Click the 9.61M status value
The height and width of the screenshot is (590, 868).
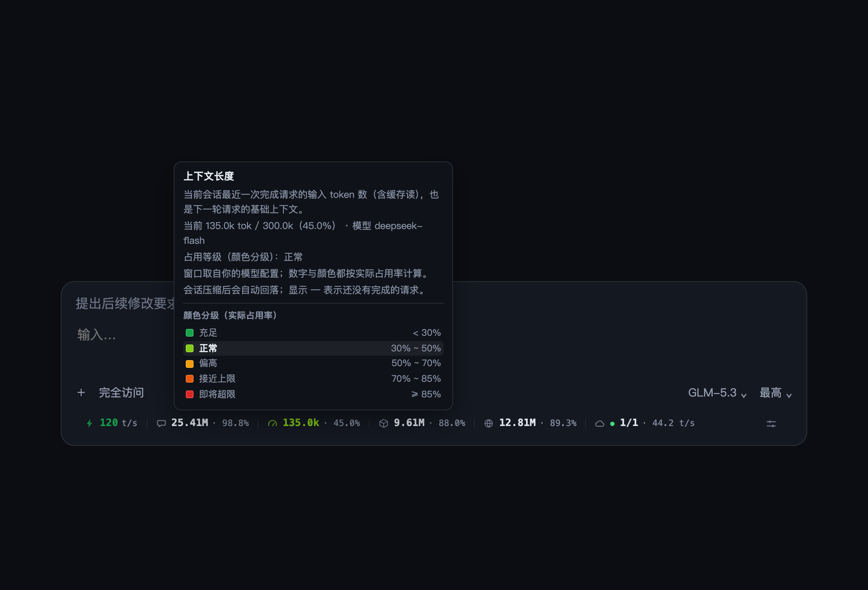[x=409, y=423]
